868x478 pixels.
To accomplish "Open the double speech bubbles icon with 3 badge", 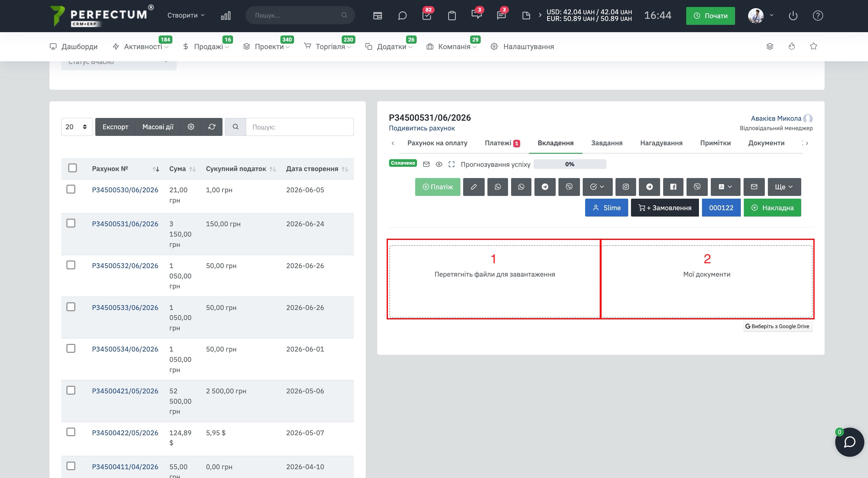I will tap(476, 15).
